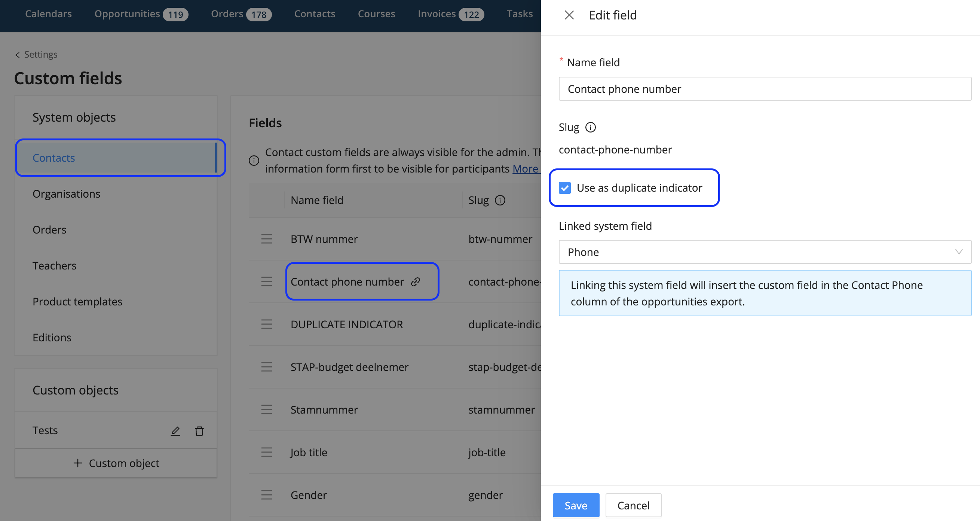The width and height of the screenshot is (980, 521).
Task: Open the More link in the fields notice
Action: click(527, 168)
